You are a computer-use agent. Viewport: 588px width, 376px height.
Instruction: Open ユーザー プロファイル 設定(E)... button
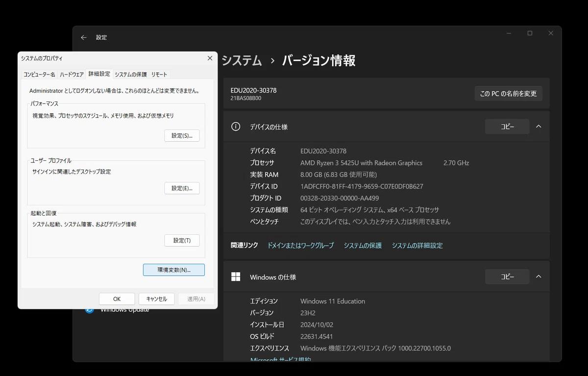tap(182, 188)
